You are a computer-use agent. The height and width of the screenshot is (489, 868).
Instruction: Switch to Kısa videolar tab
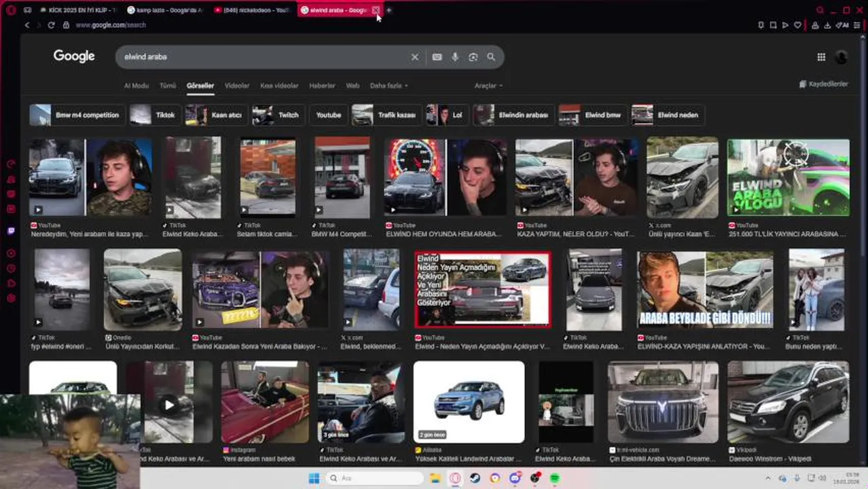coord(279,86)
